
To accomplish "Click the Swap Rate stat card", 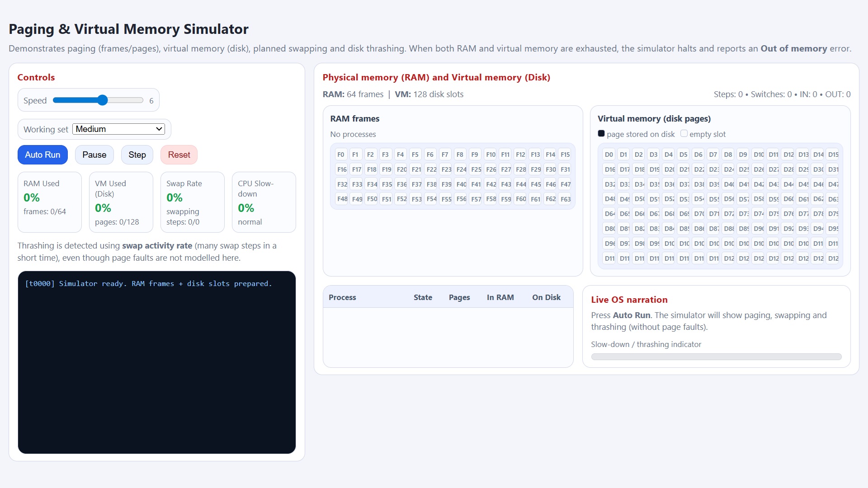I will click(x=193, y=202).
